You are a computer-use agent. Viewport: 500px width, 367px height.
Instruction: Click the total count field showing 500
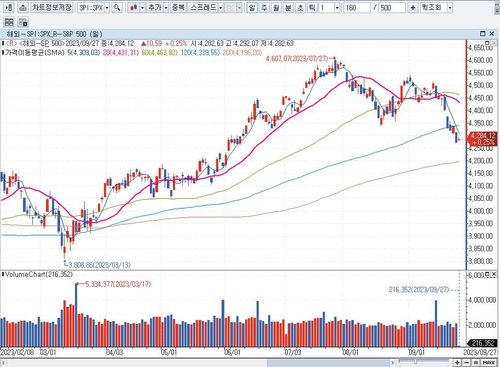[392, 7]
